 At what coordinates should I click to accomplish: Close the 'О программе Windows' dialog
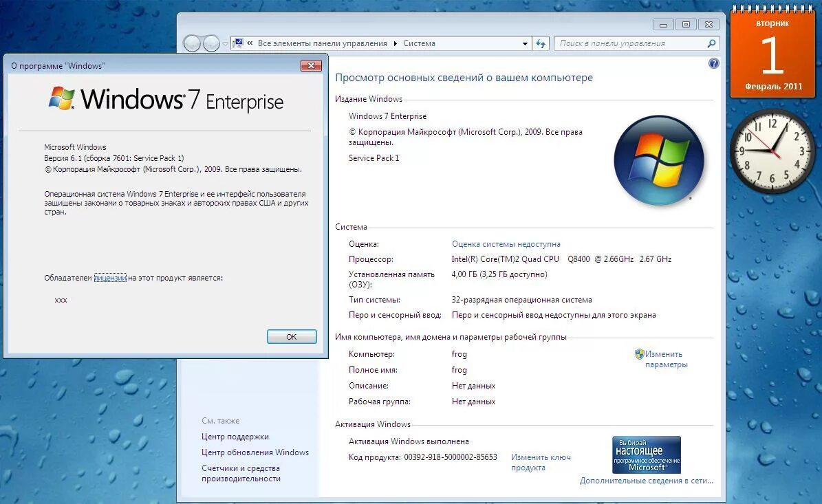(311, 65)
